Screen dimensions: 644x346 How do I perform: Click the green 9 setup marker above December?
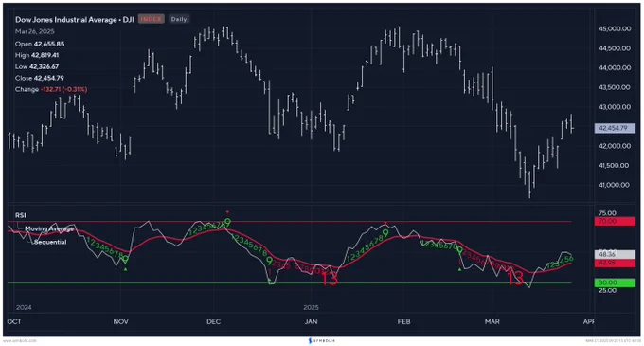[x=227, y=223]
